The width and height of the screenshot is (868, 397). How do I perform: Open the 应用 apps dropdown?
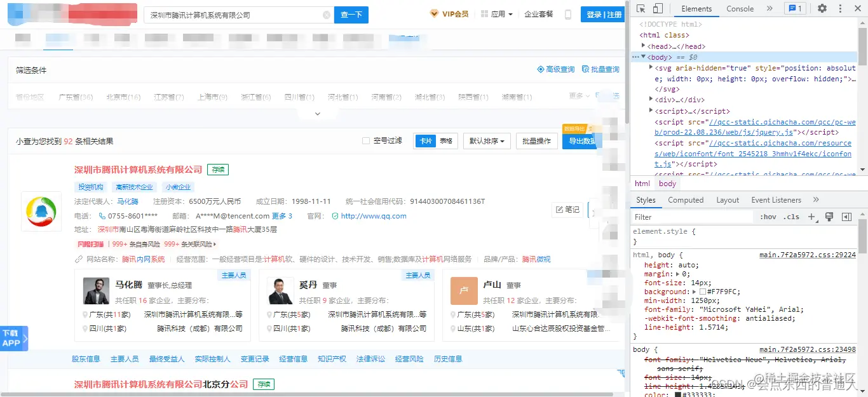click(x=496, y=14)
